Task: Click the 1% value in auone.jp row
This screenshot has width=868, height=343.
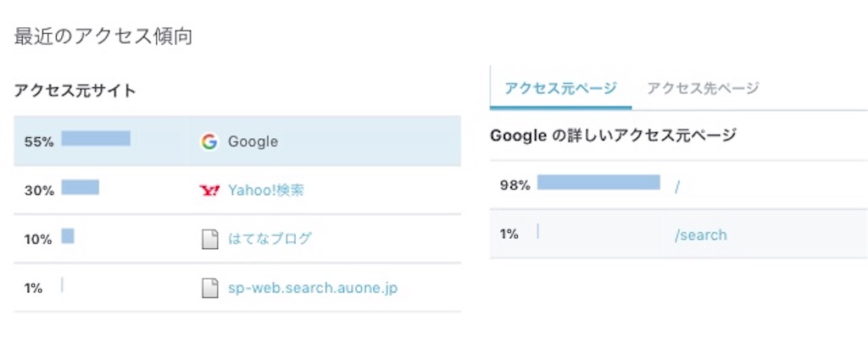Action: 33,288
